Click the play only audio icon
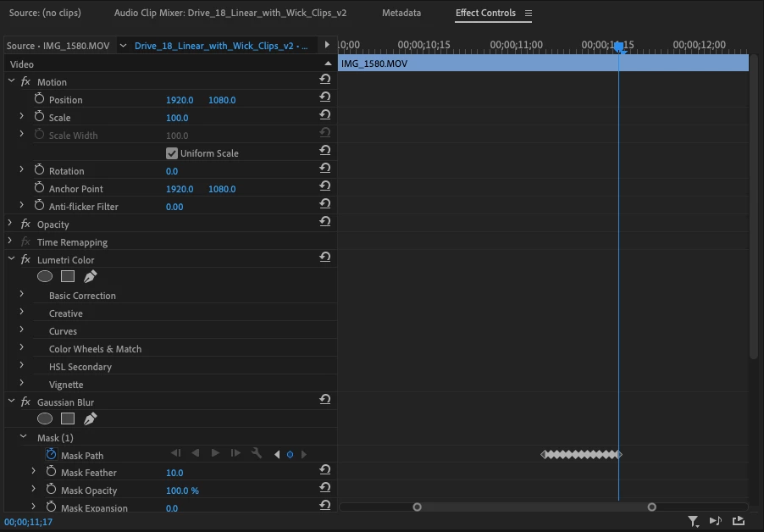The image size is (764, 532). pos(715,521)
